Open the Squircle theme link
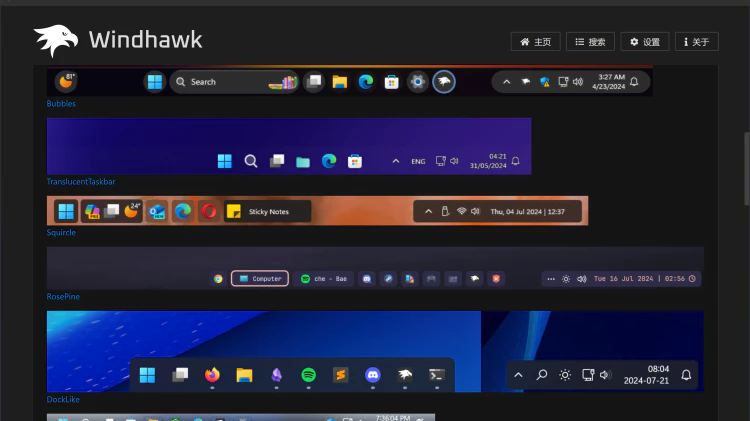 (61, 232)
